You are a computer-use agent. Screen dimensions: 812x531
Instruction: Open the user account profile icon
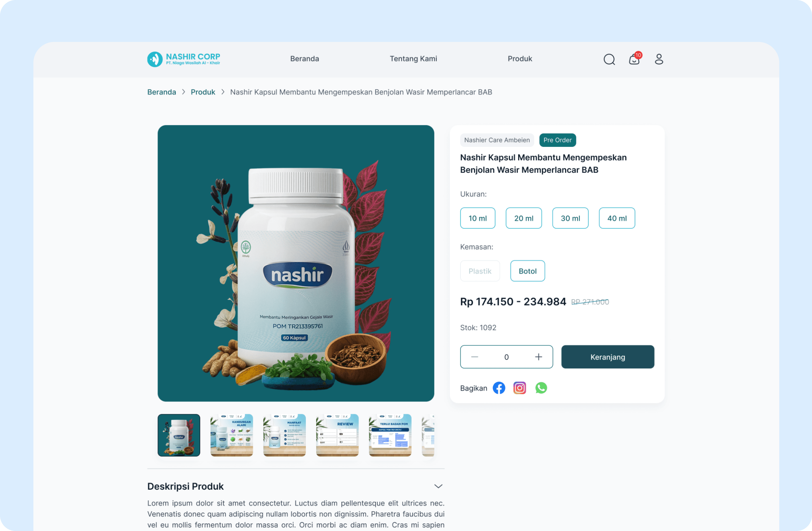(x=659, y=59)
